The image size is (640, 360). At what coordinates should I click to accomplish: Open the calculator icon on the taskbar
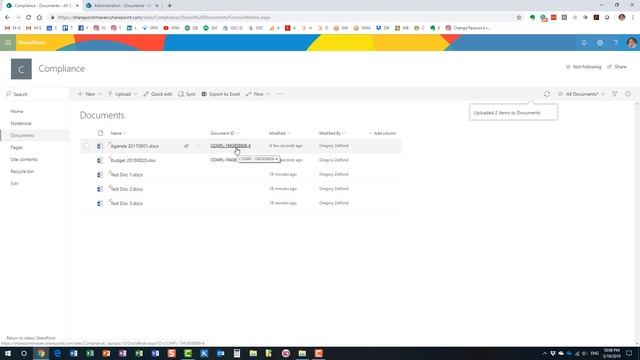[x=237, y=353]
